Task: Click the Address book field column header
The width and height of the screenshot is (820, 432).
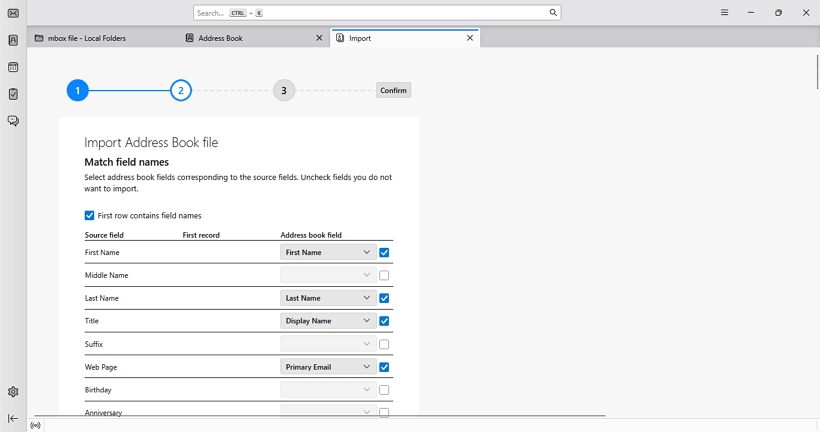Action: 311,235
